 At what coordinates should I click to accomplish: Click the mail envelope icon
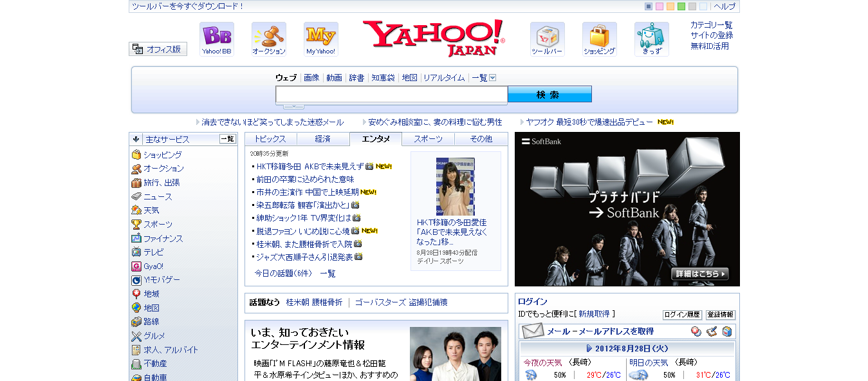[533, 331]
